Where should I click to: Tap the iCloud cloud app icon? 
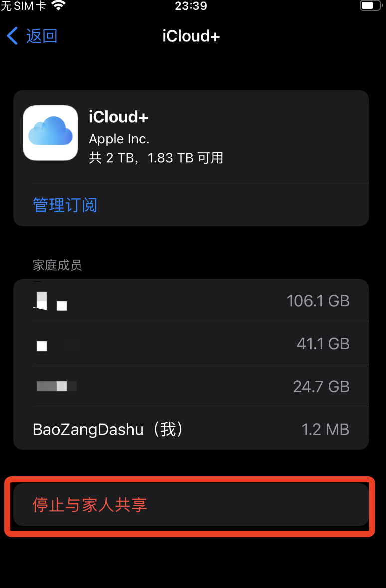(50, 133)
